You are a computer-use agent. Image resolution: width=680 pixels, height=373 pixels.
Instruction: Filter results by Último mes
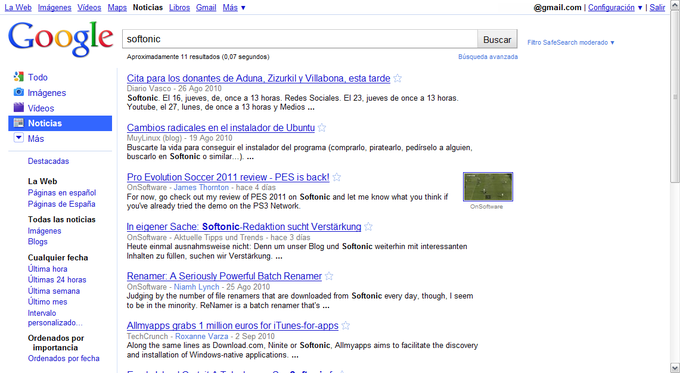[47, 302]
